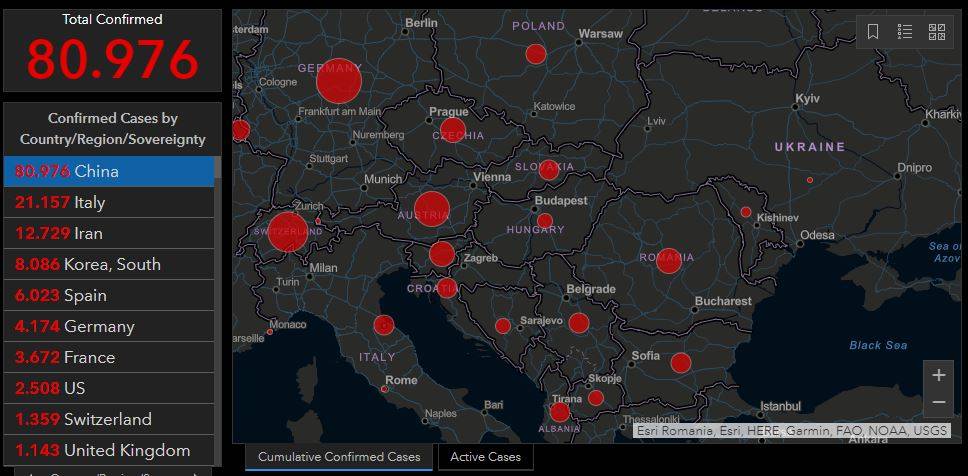
Task: Click Germany's red case circle on map
Action: (338, 81)
